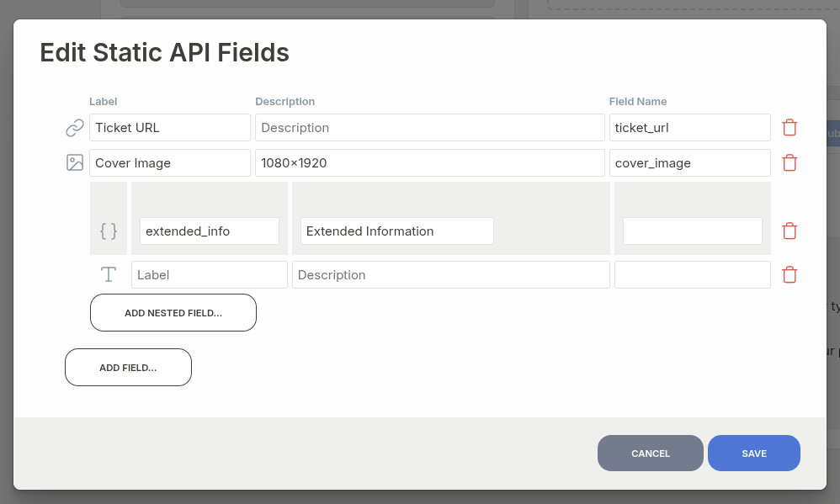Viewport: 840px width, 504px height.
Task: Click the Field Name column header
Action: pos(637,101)
